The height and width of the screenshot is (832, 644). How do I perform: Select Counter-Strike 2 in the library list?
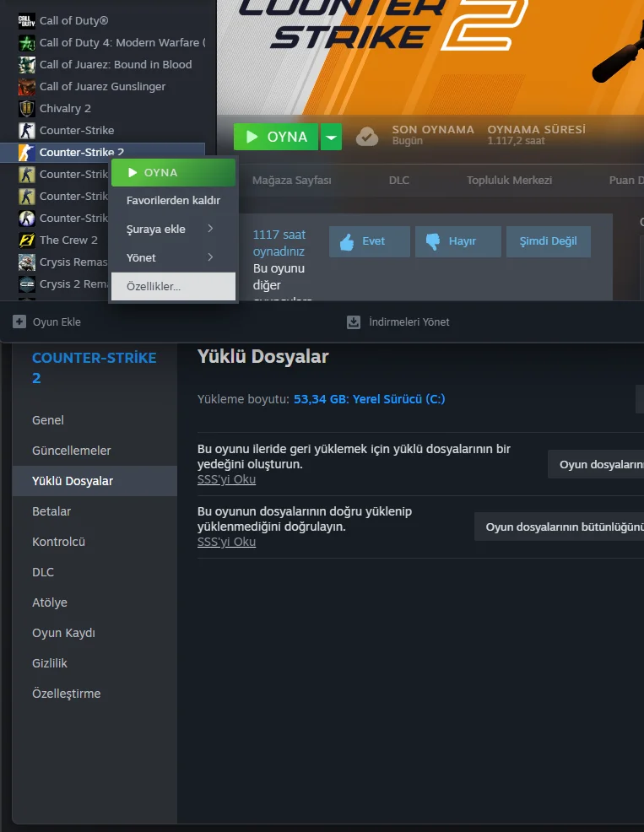click(102, 152)
